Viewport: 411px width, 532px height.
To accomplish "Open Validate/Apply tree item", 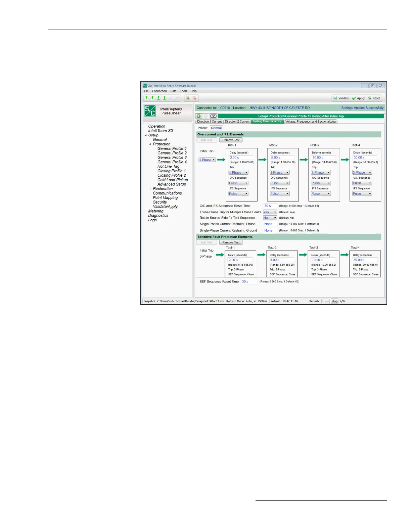I will pos(165,207).
